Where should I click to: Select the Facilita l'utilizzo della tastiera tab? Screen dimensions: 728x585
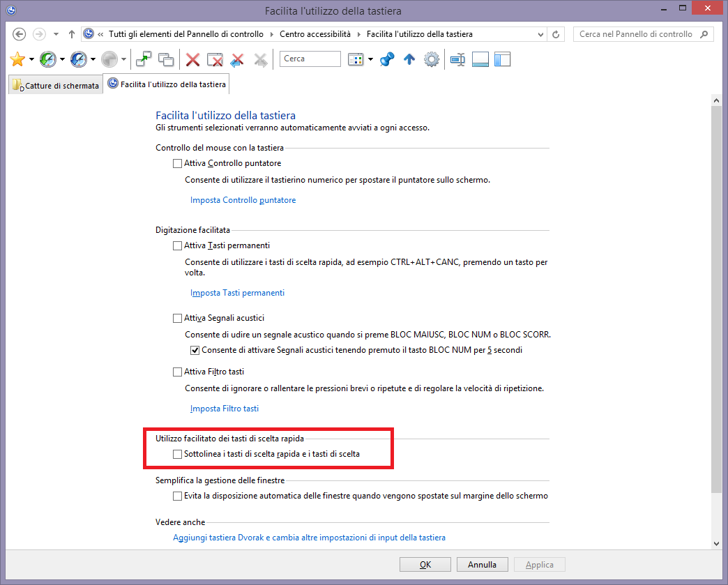pos(166,84)
